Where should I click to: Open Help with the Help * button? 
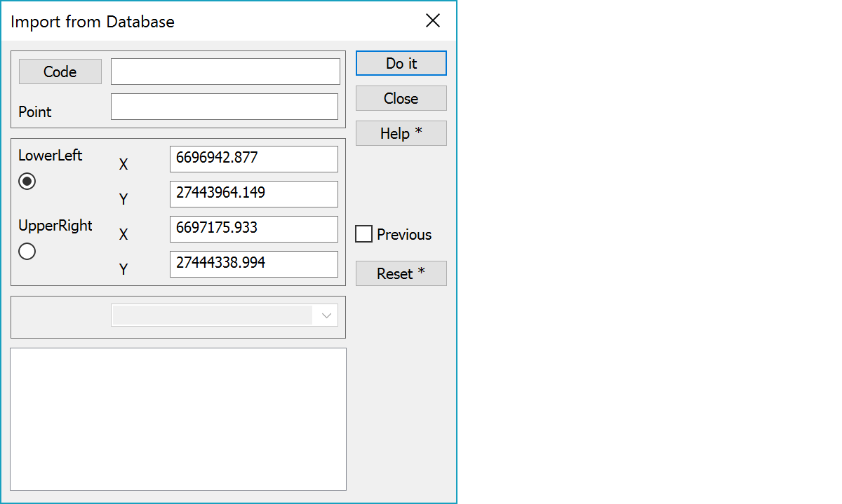tap(401, 133)
